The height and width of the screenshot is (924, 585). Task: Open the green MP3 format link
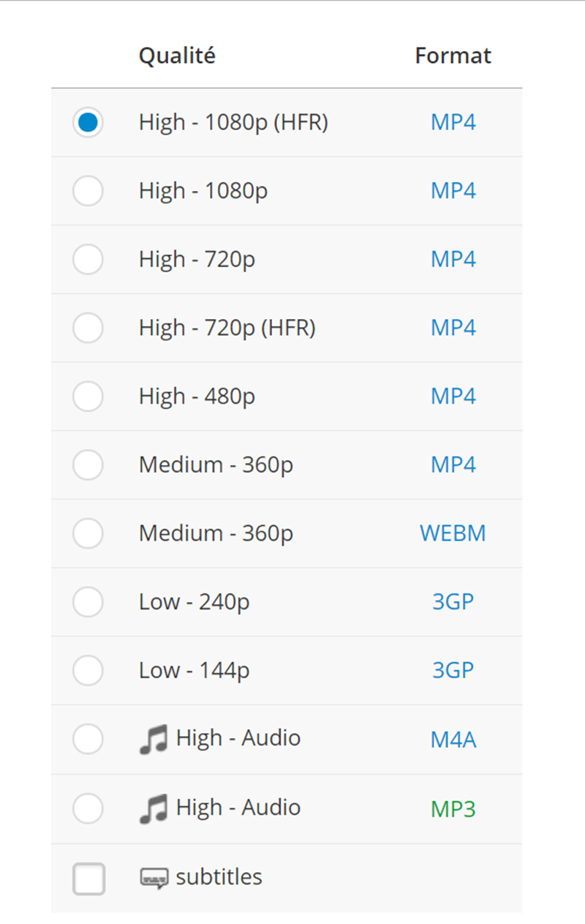pyautogui.click(x=453, y=808)
